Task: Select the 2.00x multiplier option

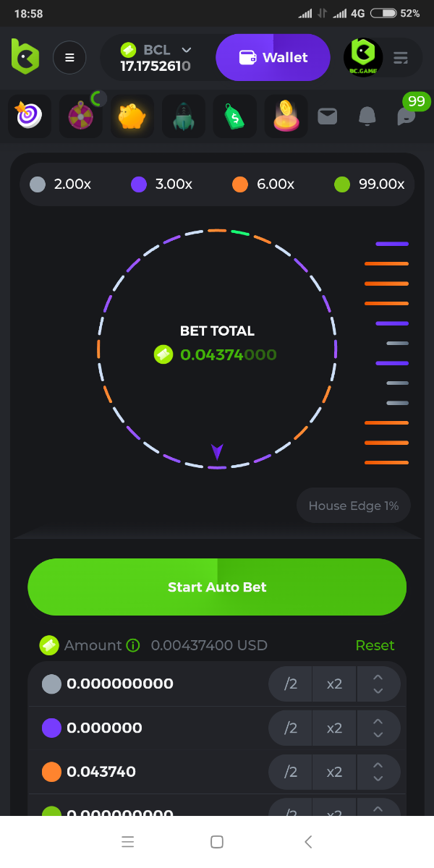Action: [x=61, y=184]
